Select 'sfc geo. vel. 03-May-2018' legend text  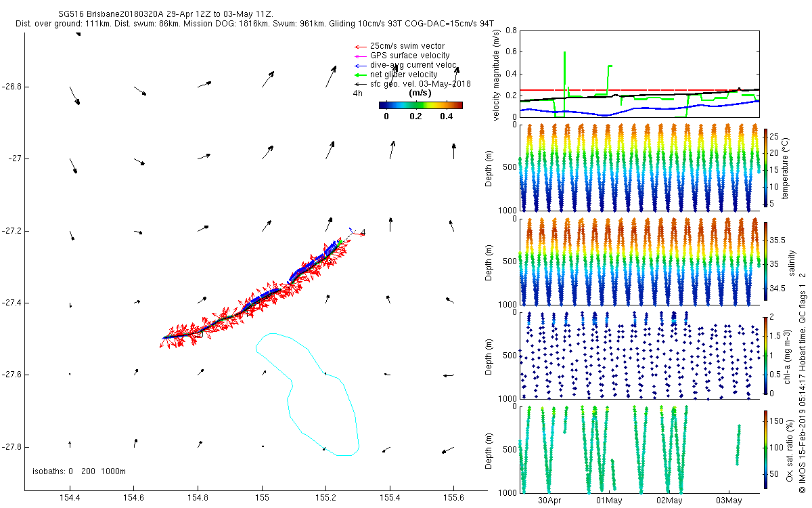tap(420, 84)
